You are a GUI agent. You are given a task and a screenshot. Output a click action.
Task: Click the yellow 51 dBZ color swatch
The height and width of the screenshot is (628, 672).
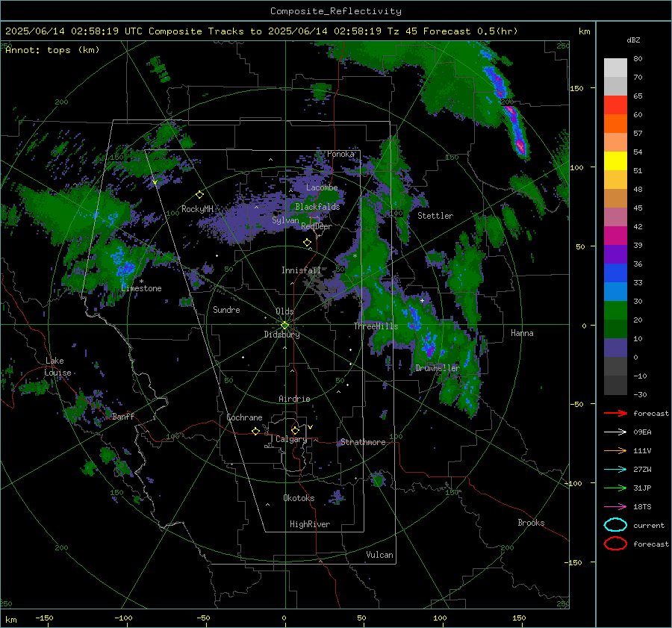pos(615,161)
